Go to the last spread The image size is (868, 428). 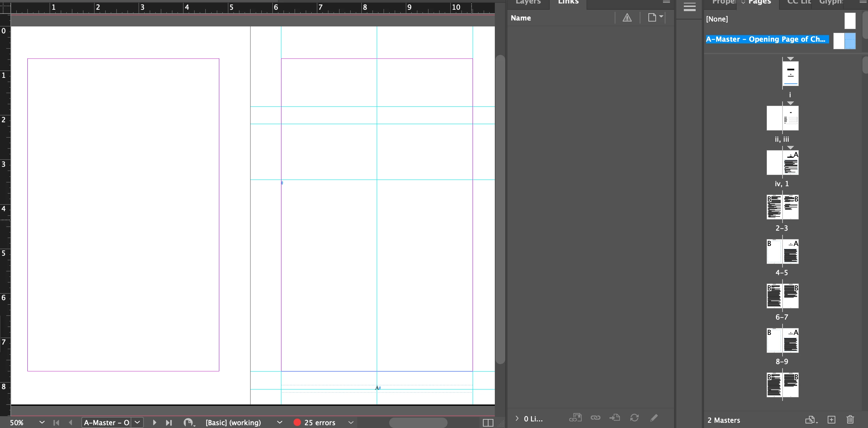coord(169,422)
